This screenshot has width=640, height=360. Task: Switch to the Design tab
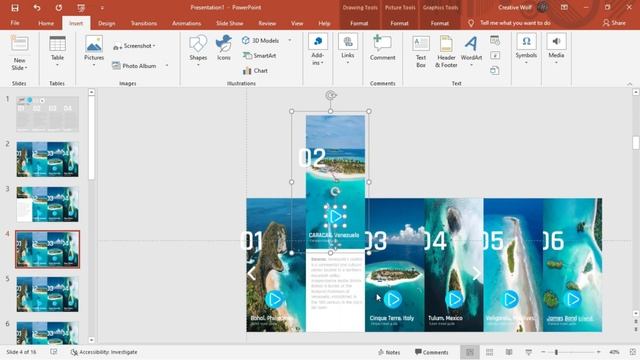[x=107, y=23]
